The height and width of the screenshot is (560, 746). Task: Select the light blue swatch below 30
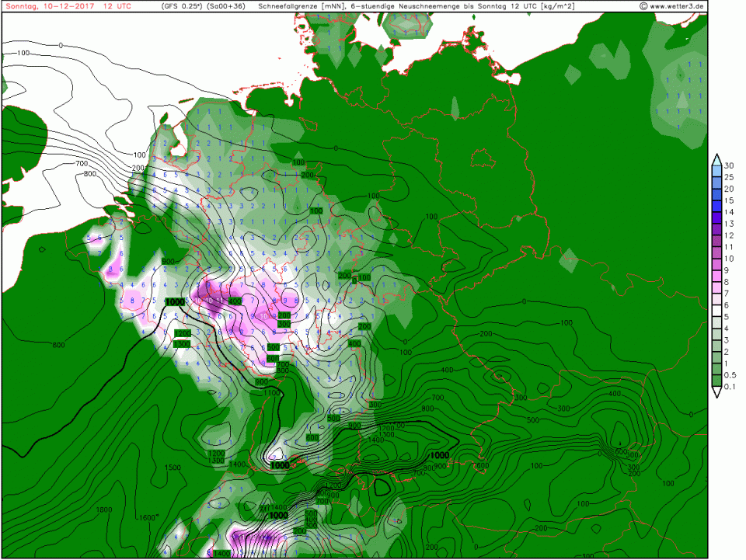pyautogui.click(x=716, y=171)
